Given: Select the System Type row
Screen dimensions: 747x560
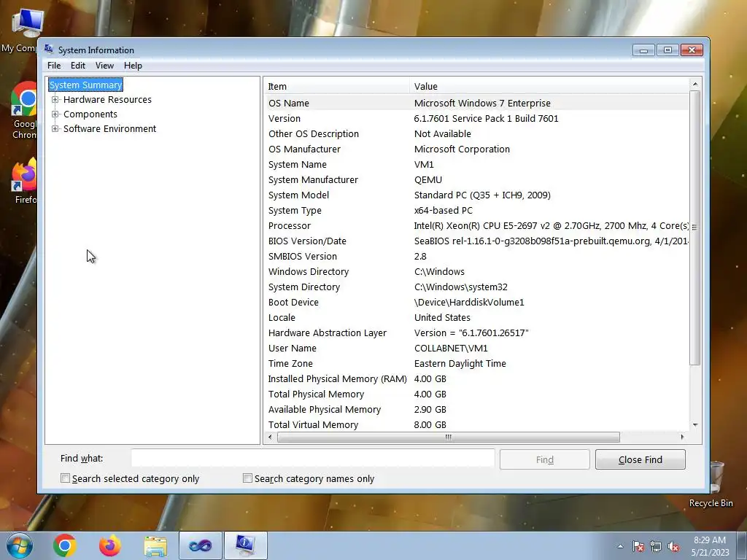Looking at the screenshot, I should coord(476,210).
